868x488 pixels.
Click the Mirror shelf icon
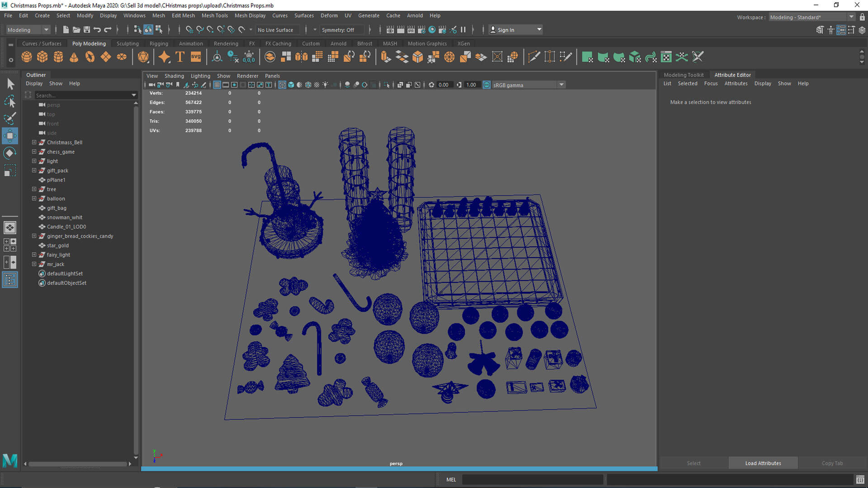click(302, 57)
